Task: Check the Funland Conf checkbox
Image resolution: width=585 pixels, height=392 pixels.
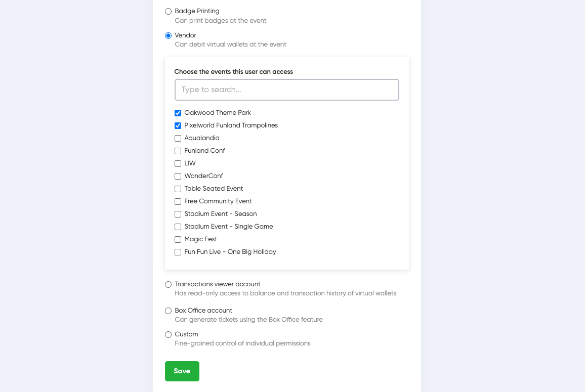Action: (x=178, y=151)
